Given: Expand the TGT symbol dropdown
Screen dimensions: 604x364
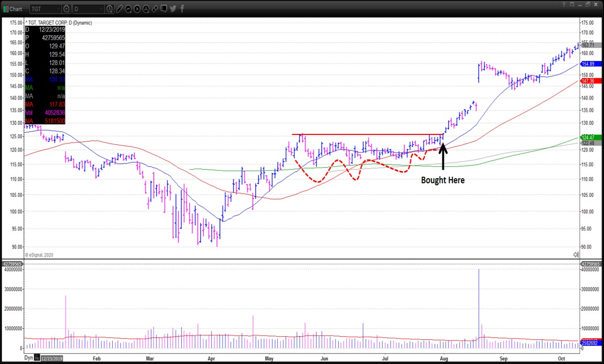Looking at the screenshot, I should (58, 9).
